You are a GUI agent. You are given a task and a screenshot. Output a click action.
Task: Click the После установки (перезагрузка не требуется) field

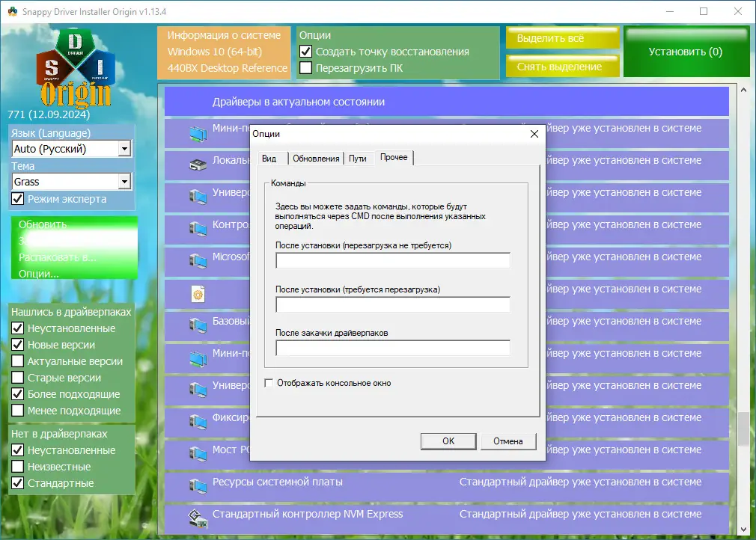tap(393, 260)
